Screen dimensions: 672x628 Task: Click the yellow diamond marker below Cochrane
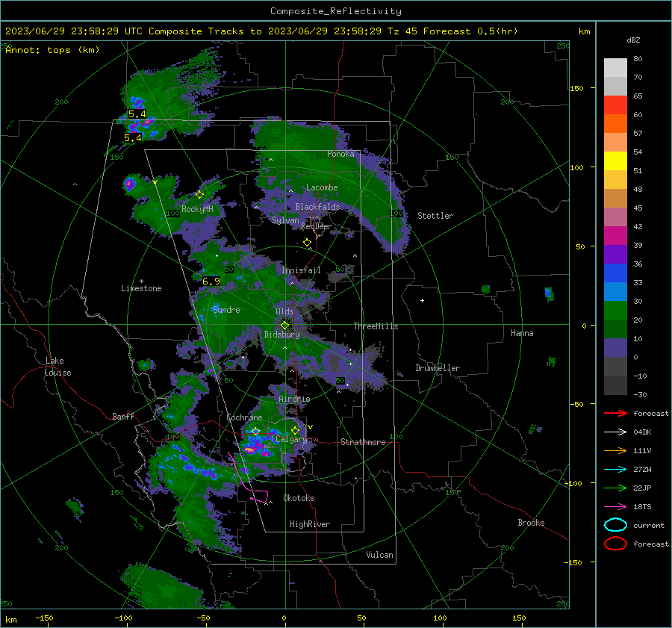tap(255, 431)
